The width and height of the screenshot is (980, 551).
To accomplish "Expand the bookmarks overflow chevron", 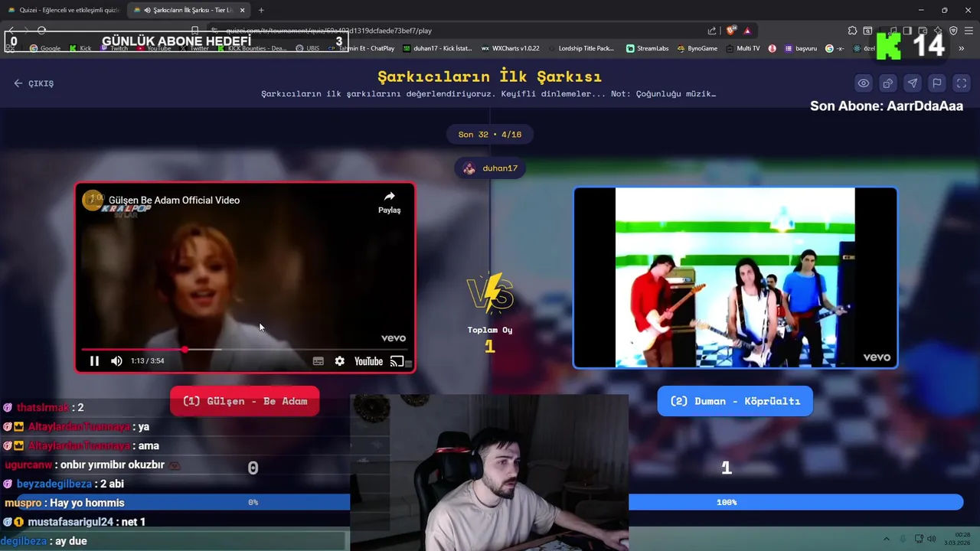I will click(x=962, y=48).
